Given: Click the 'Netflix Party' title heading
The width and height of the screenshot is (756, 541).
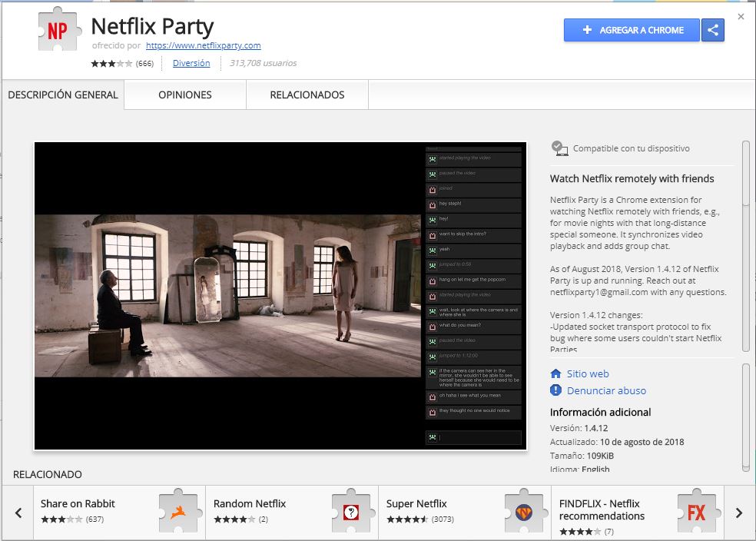Looking at the screenshot, I should pos(152,27).
